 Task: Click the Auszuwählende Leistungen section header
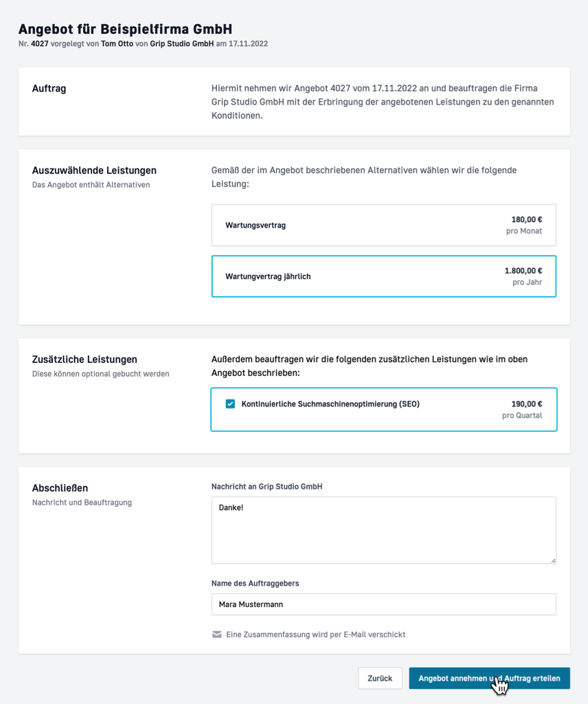(93, 170)
